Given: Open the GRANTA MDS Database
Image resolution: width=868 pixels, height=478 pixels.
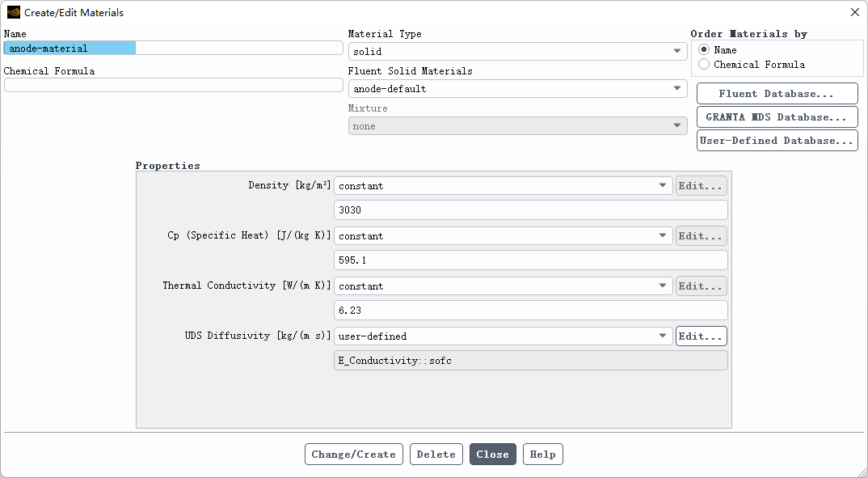Looking at the screenshot, I should coord(777,117).
